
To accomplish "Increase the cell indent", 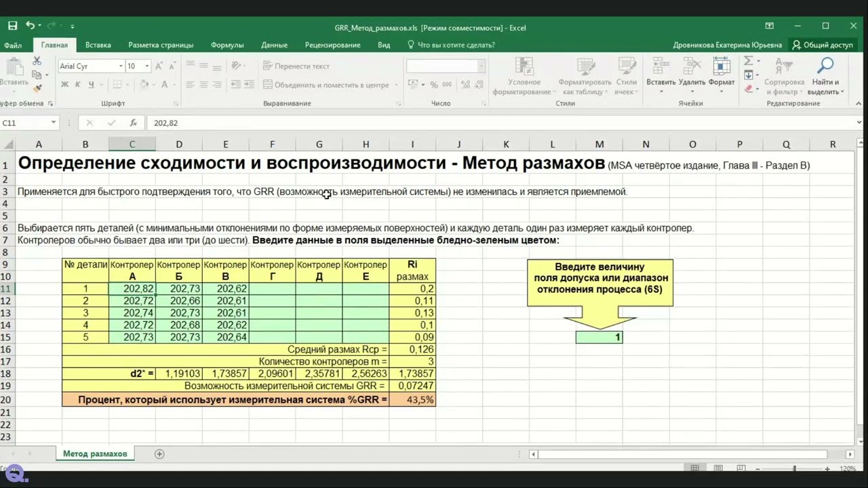I will coord(250,85).
